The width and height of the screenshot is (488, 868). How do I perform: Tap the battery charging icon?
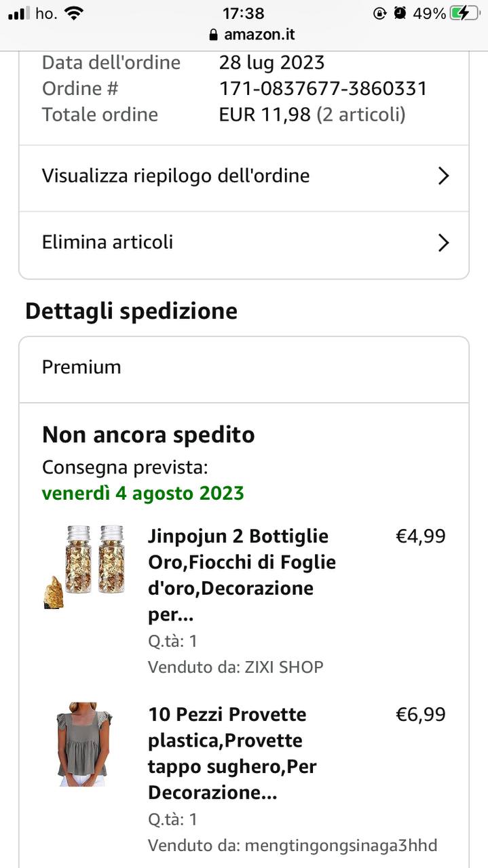[x=464, y=13]
